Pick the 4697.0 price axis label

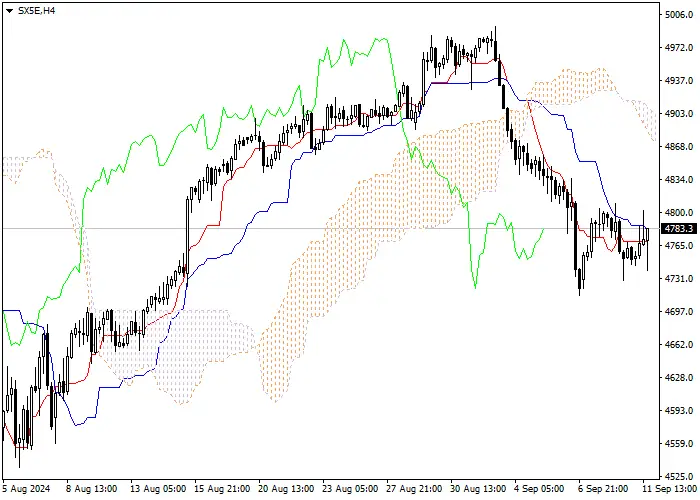679,312
